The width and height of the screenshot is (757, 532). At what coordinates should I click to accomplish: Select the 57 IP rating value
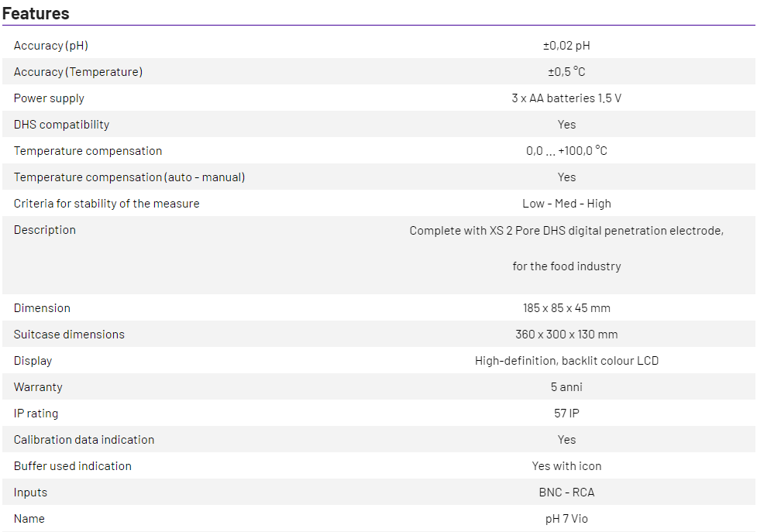(566, 414)
